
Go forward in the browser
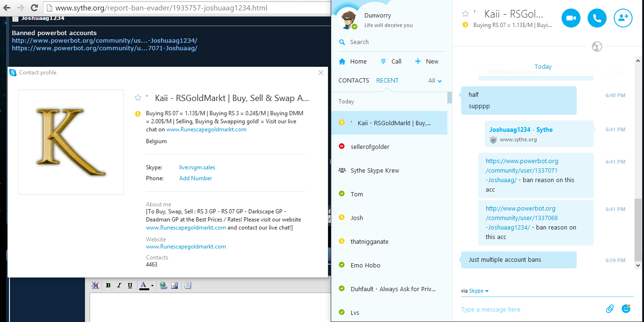(20, 8)
